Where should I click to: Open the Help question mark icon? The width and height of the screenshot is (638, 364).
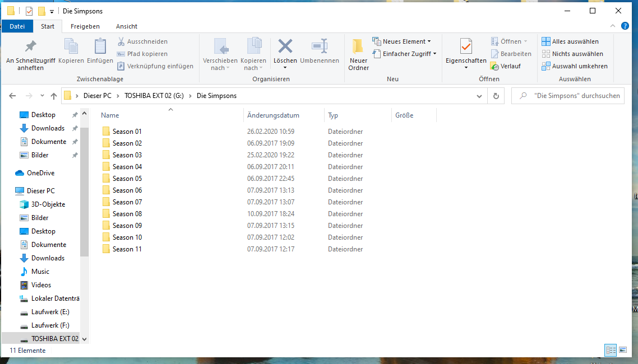point(625,26)
